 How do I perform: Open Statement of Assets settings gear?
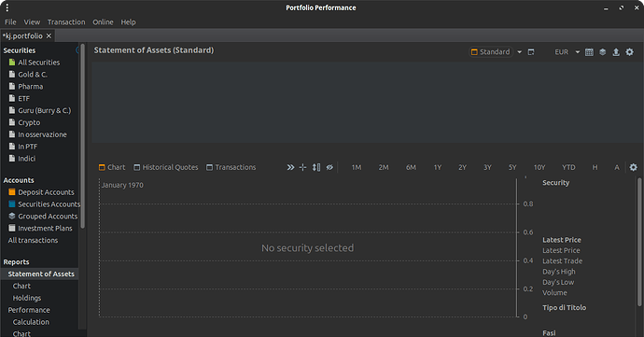point(630,52)
